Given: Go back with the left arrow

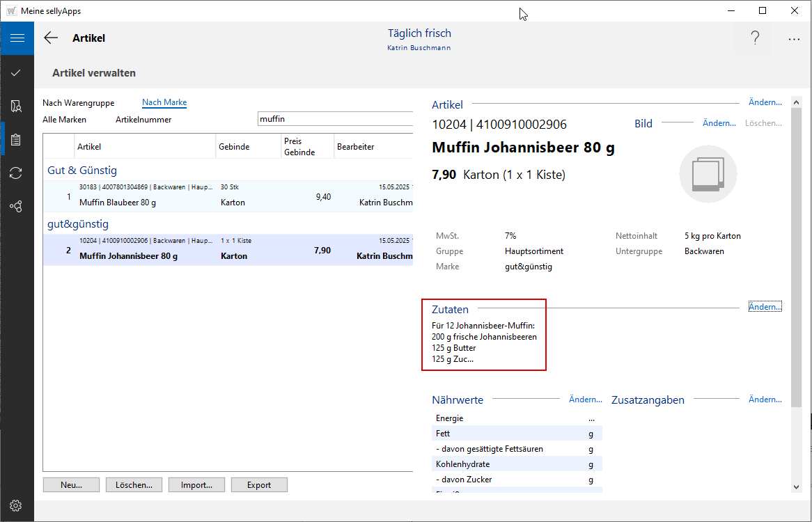Looking at the screenshot, I should point(51,38).
